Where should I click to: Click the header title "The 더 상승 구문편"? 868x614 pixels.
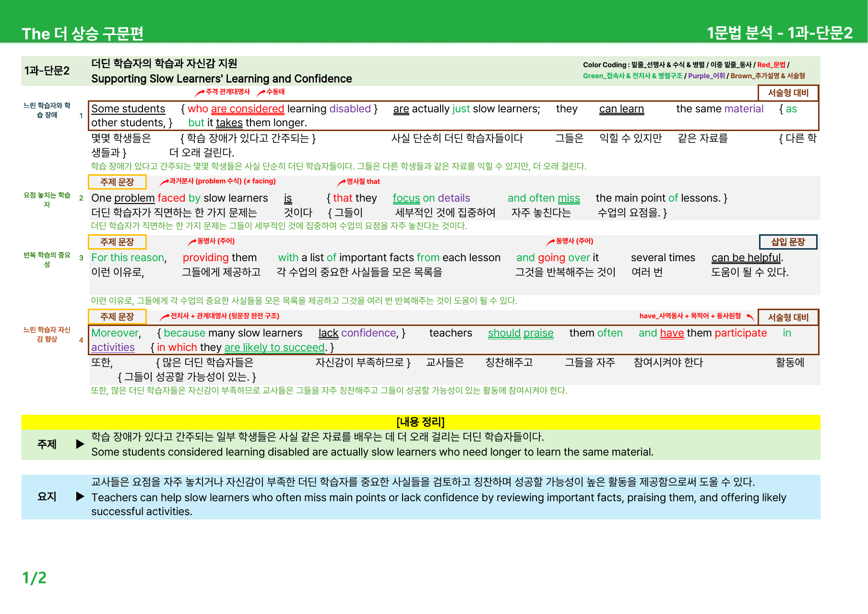pos(83,34)
